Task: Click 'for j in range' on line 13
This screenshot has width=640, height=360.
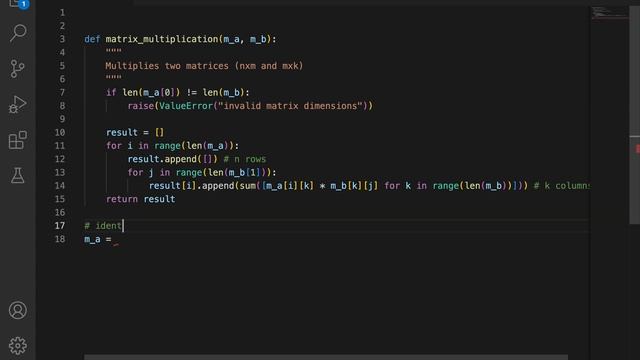Action: [164, 173]
